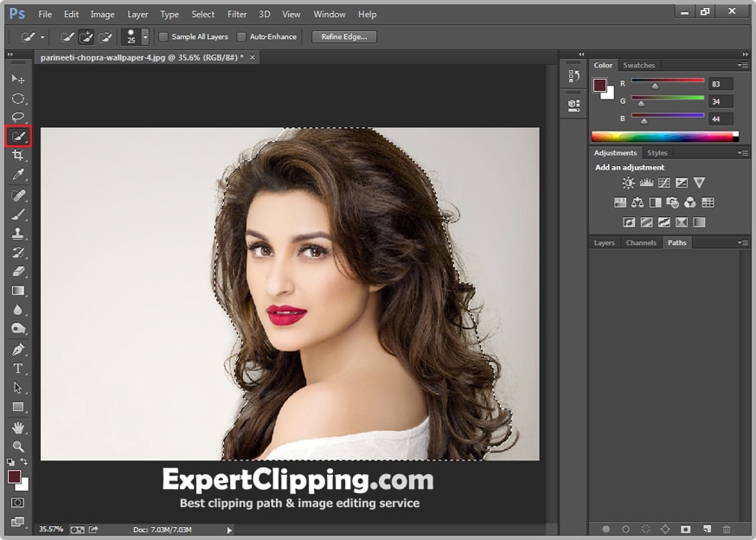Screen dimensions: 756x540
Task: Select the Hand tool
Action: click(x=19, y=427)
